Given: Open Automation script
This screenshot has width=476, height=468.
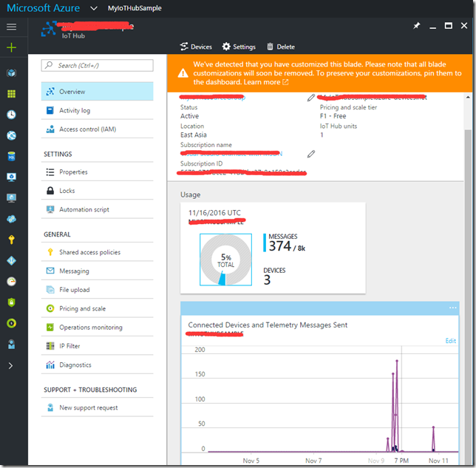Looking at the screenshot, I should 97,209.
